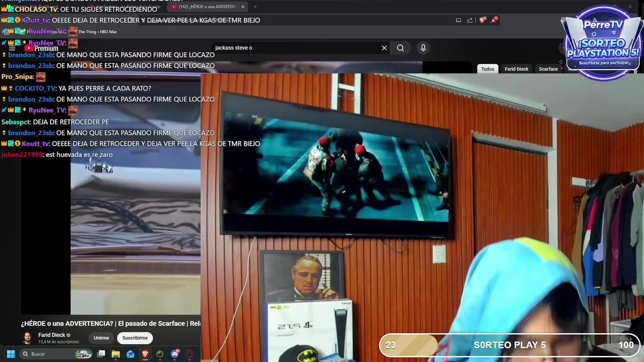
Task: Click the Unirme button
Action: pos(101,338)
